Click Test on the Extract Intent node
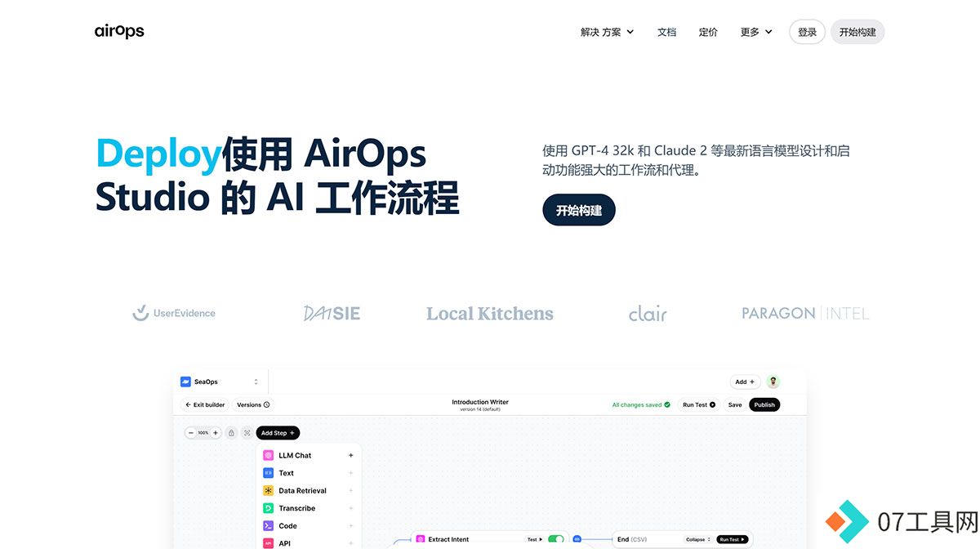 534,539
